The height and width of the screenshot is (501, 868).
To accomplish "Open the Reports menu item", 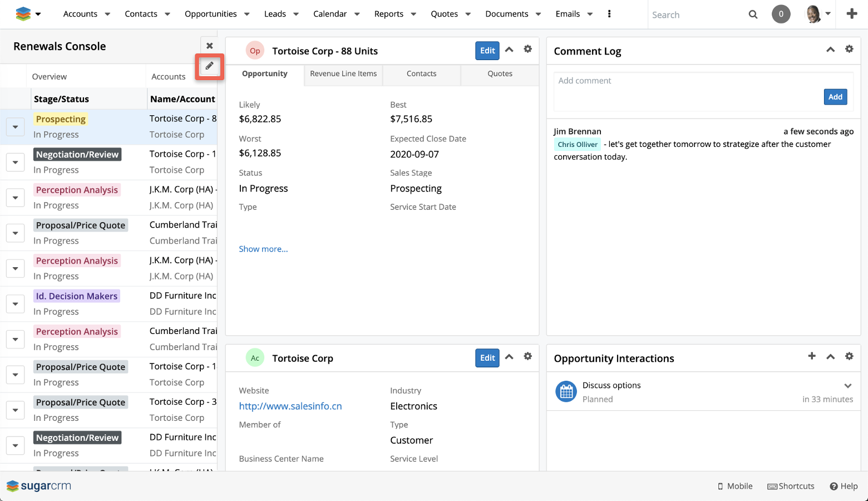I will click(388, 14).
